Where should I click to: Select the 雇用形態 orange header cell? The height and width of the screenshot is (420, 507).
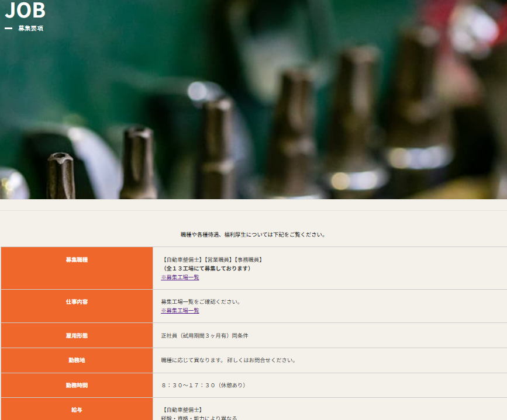[77, 335]
